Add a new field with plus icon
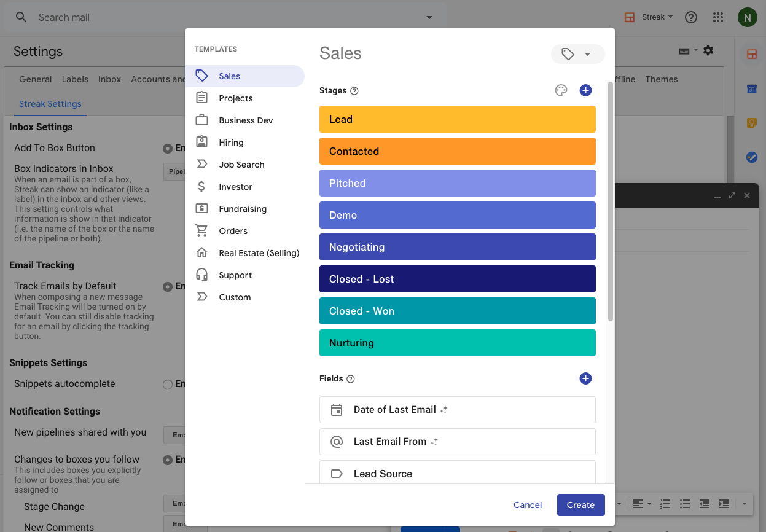 coord(585,378)
